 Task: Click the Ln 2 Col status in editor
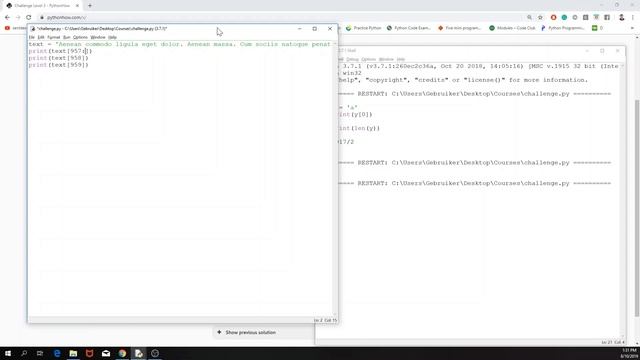click(325, 320)
